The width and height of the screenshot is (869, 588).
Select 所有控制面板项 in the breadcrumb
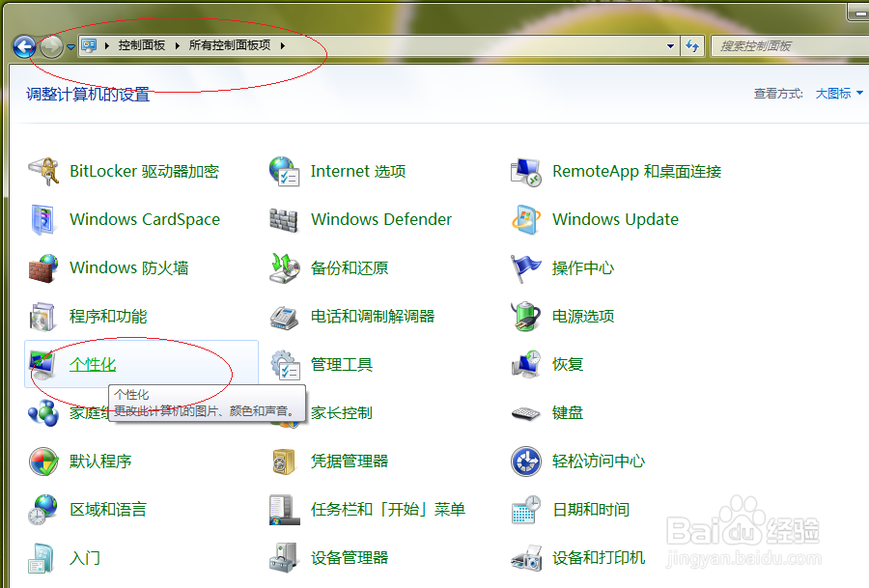[230, 45]
